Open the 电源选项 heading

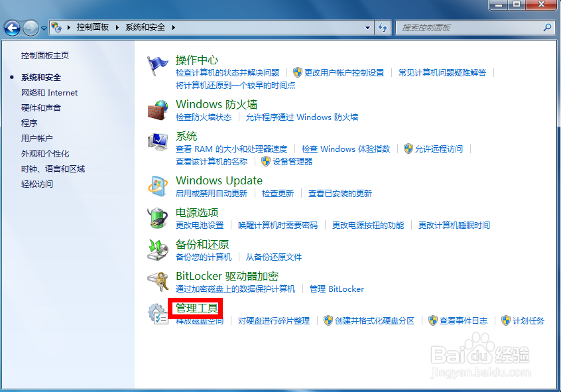click(x=197, y=212)
